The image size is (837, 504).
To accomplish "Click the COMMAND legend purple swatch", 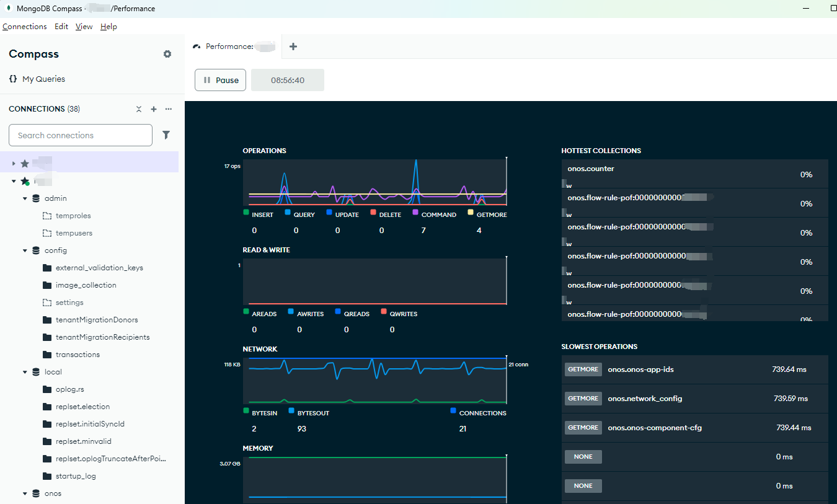I will (416, 212).
